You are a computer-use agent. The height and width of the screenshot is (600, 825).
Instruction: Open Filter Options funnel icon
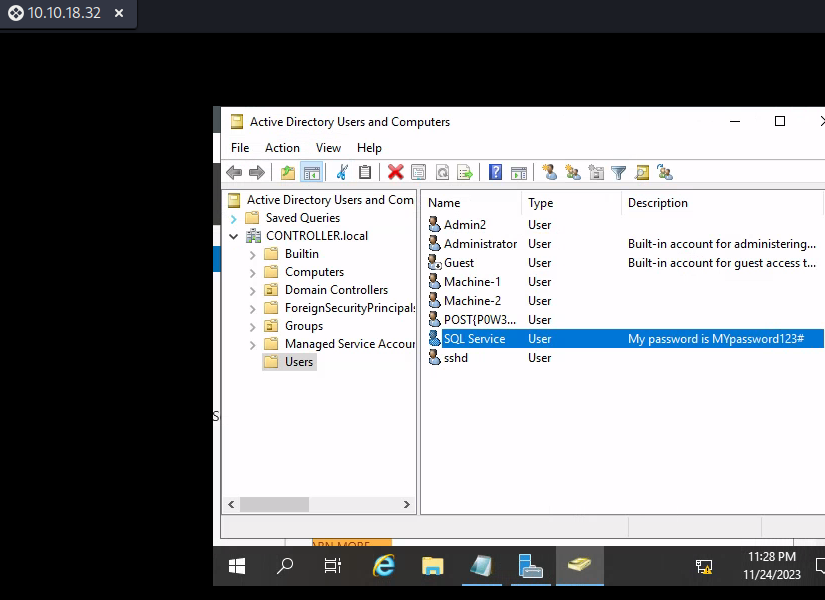(619, 173)
